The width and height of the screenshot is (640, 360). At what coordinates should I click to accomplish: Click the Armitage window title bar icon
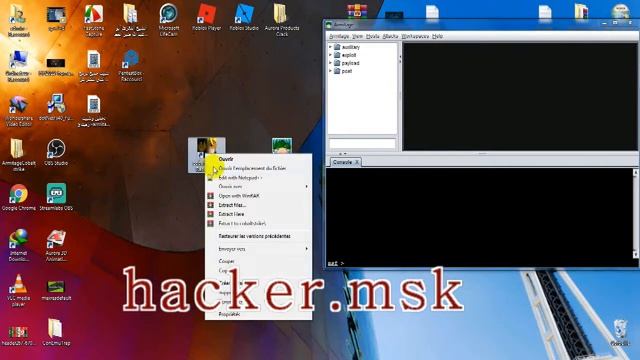(x=329, y=25)
